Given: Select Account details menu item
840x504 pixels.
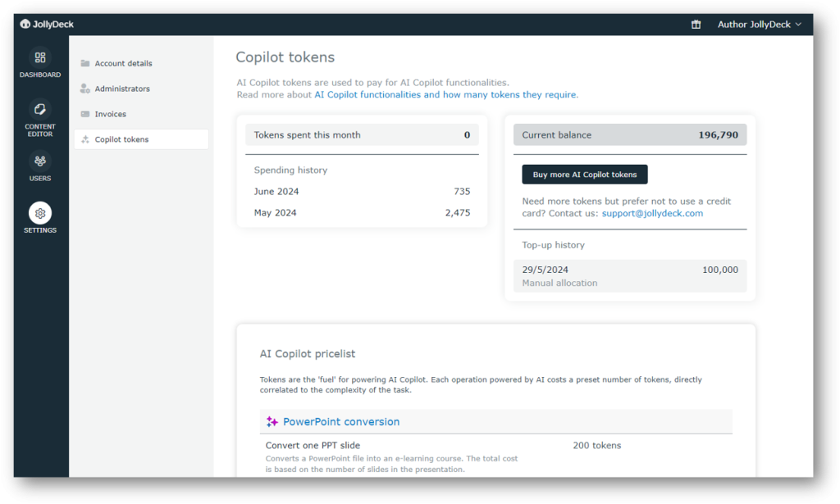Looking at the screenshot, I should point(123,64).
